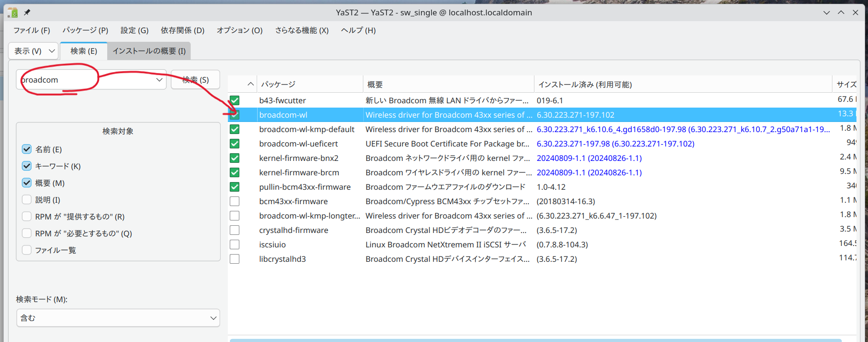This screenshot has height=342, width=868.
Task: Uncheck the キーワード (K) search option
Action: pos(27,166)
